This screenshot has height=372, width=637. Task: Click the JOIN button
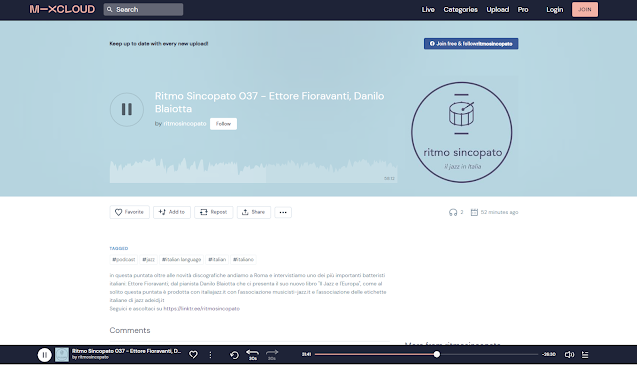[x=585, y=9]
